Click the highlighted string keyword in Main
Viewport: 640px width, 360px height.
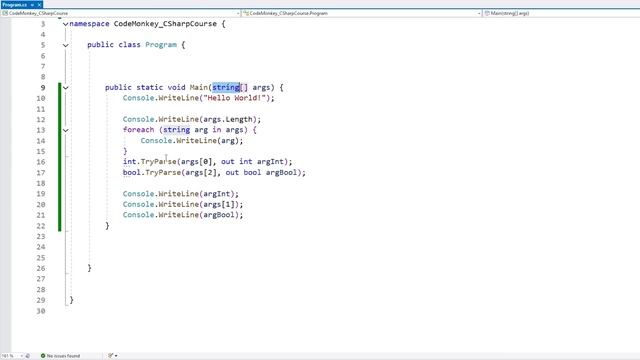[x=226, y=87]
